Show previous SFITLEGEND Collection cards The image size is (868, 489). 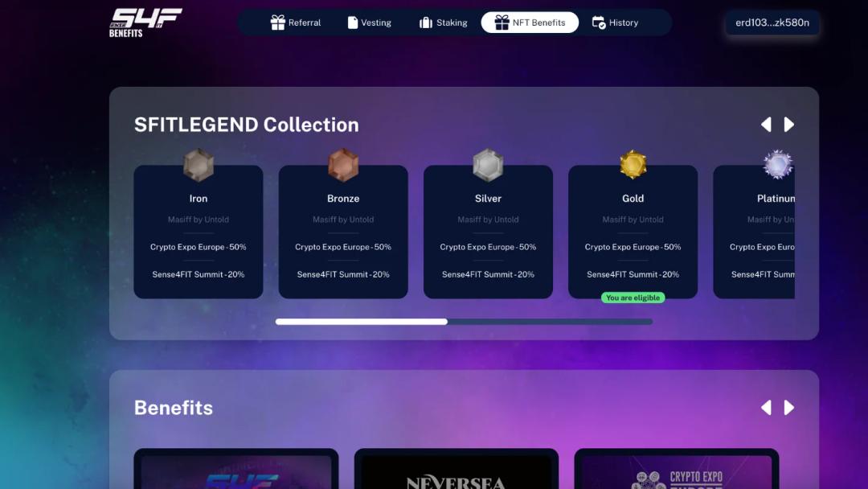tap(766, 125)
